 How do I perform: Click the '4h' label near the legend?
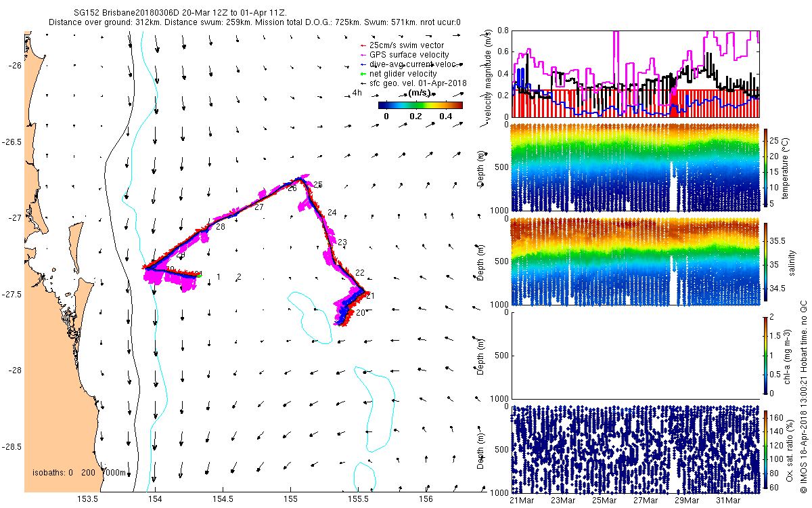point(357,93)
